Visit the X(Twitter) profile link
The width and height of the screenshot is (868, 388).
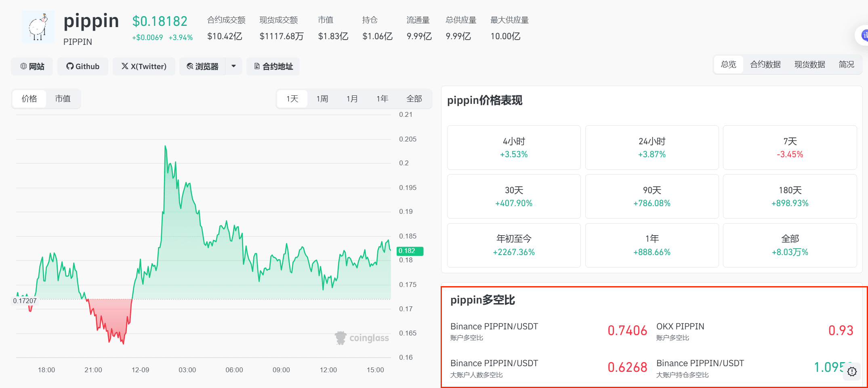(144, 66)
